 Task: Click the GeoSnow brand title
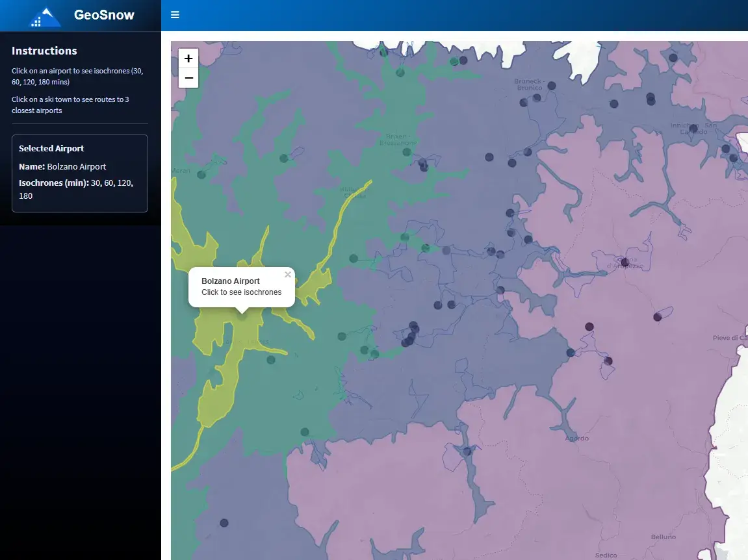click(x=104, y=16)
